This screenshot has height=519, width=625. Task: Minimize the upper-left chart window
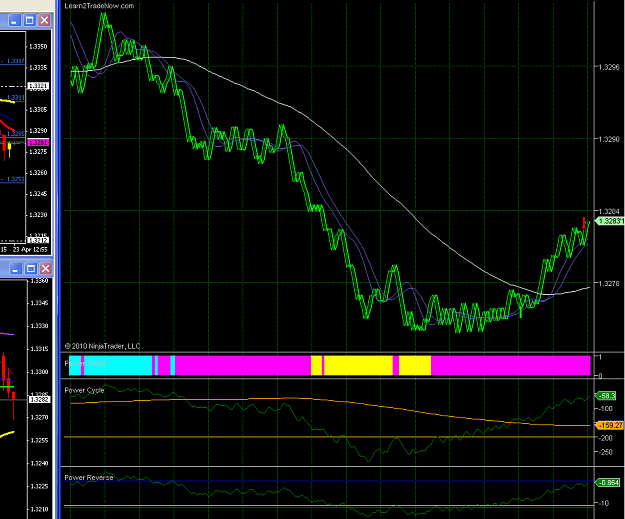[x=14, y=20]
